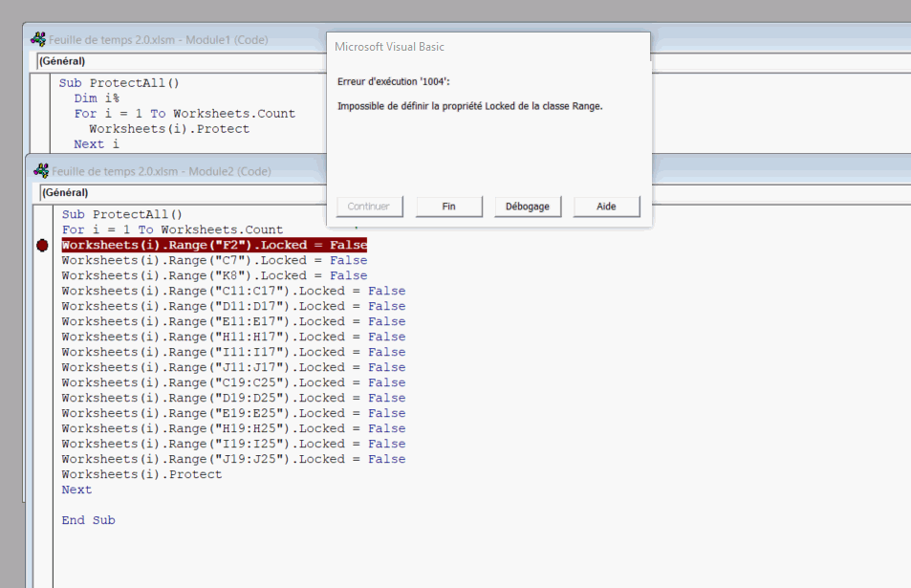Click the Range("C11:C17") code line
The image size is (911, 588).
pyautogui.click(x=233, y=291)
